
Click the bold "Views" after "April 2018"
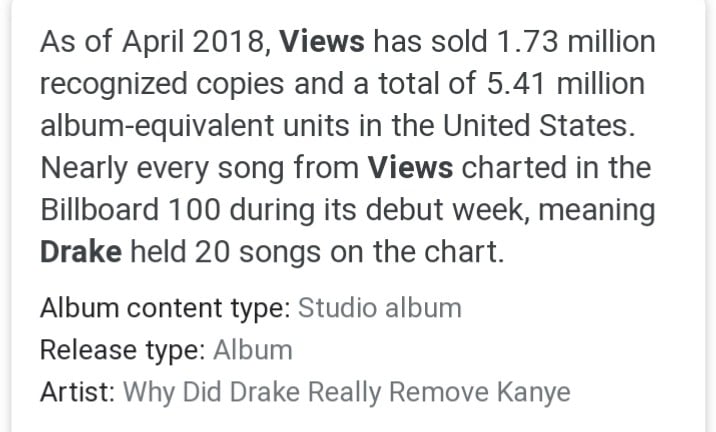(x=322, y=42)
